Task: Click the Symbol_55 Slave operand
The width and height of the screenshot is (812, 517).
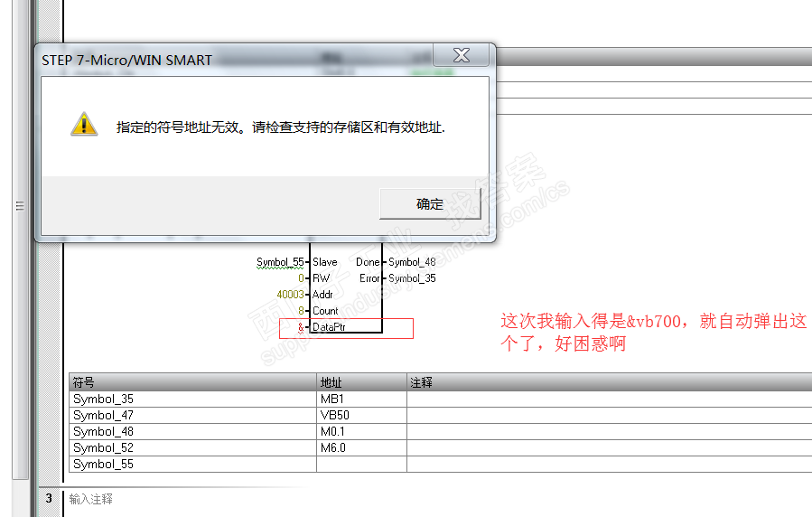Action: tap(280, 262)
